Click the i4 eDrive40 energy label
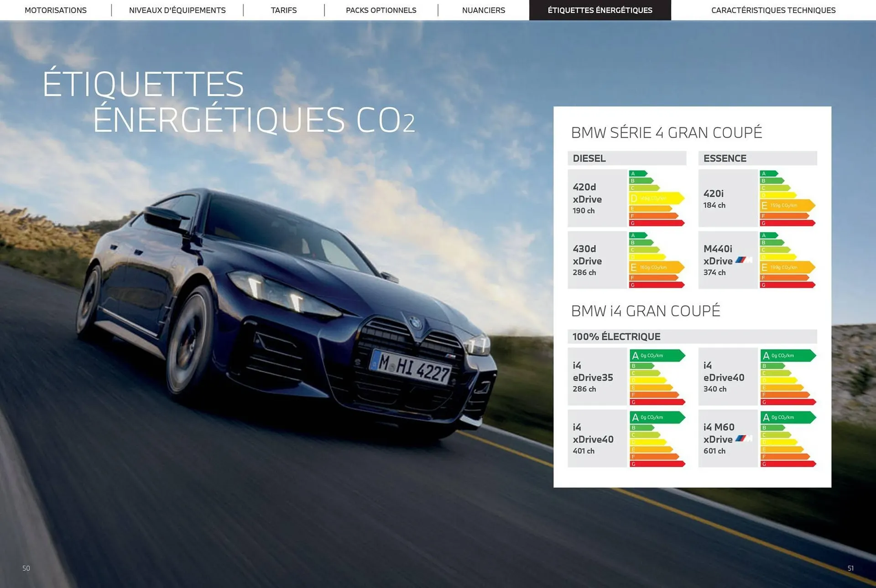Image resolution: width=876 pixels, height=588 pixels. [788, 377]
